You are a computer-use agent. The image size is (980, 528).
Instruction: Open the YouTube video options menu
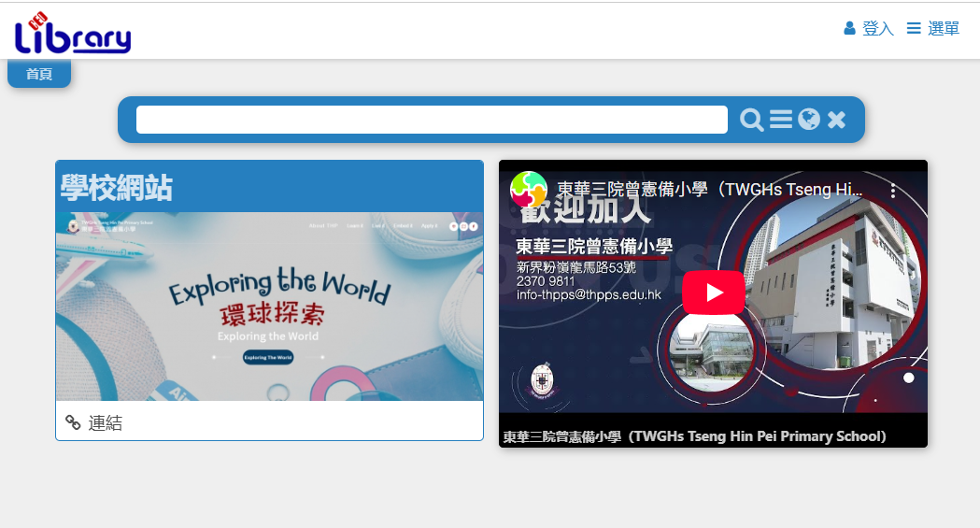[x=893, y=191]
